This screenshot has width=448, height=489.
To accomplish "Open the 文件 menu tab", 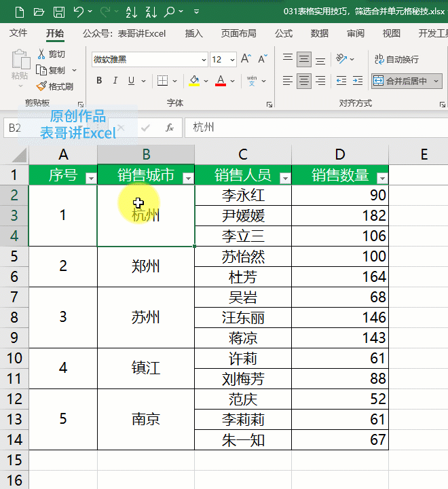I will pos(18,33).
